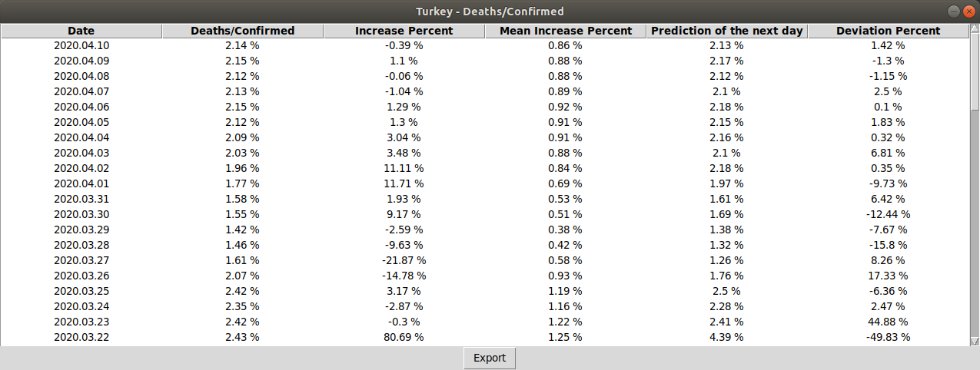Minimize the Turkey Deaths/Confirmed window

953,12
